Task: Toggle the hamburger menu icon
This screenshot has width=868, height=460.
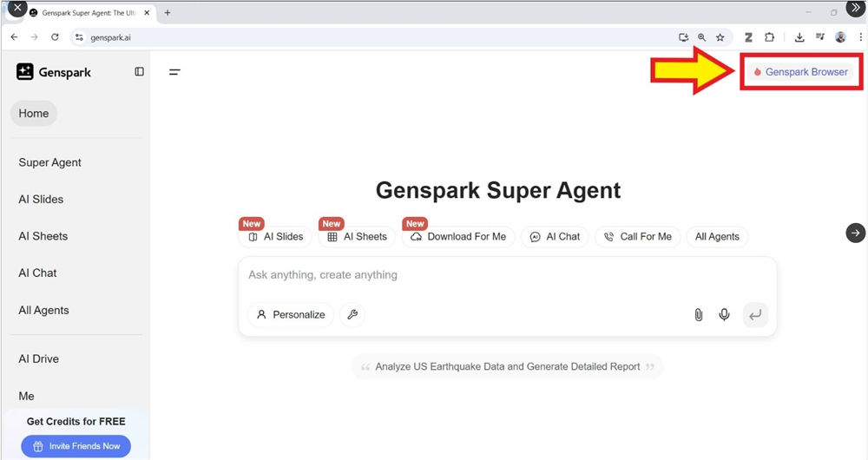Action: point(174,72)
